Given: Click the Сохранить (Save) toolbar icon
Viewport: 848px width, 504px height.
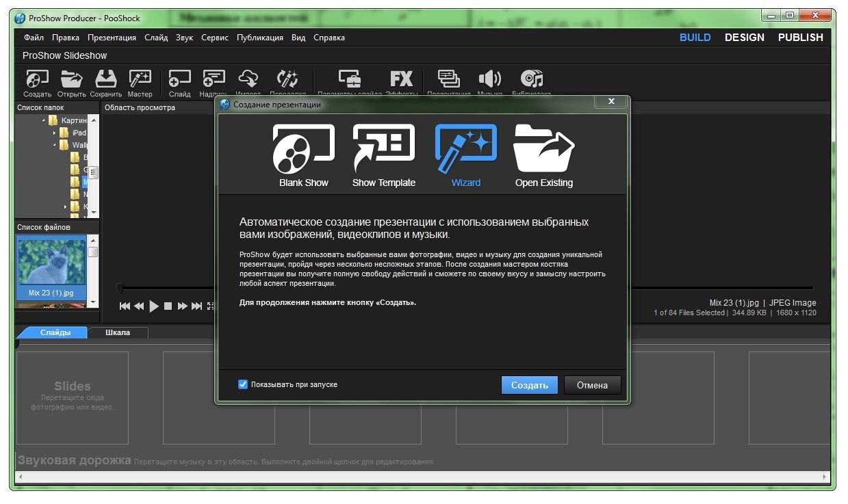Looking at the screenshot, I should (x=106, y=79).
